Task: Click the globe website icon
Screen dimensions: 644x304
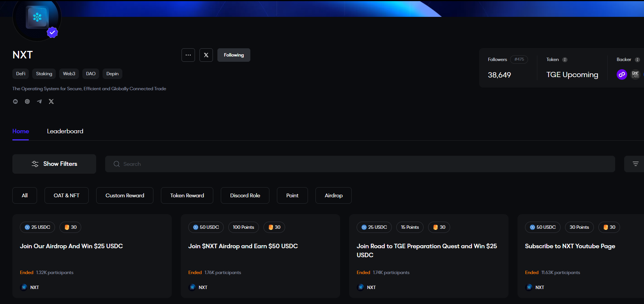Action: coord(27,101)
